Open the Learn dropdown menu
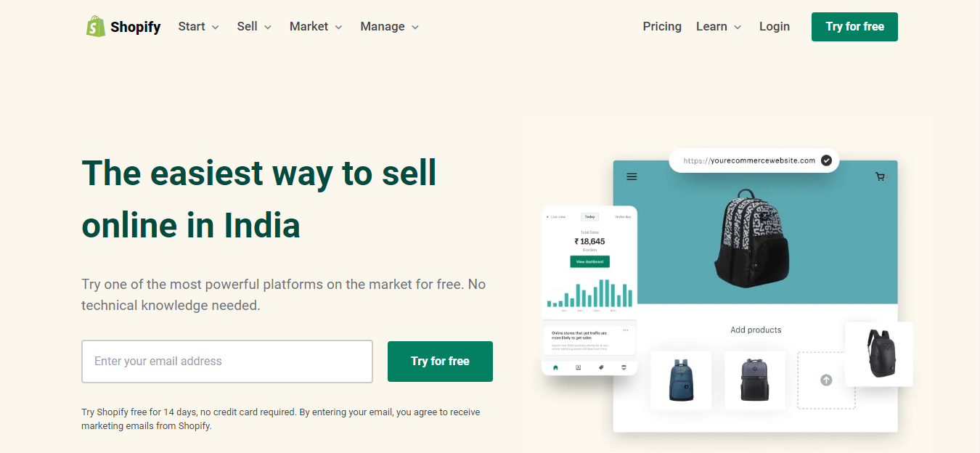This screenshot has height=453, width=980. click(719, 26)
